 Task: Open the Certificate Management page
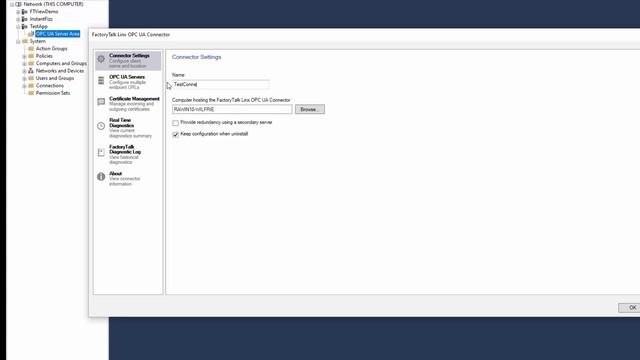[128, 104]
